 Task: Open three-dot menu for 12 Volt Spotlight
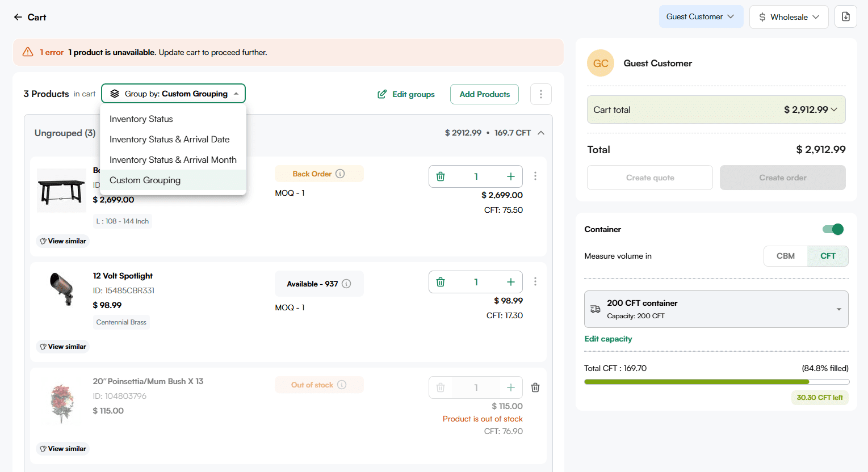pyautogui.click(x=535, y=281)
